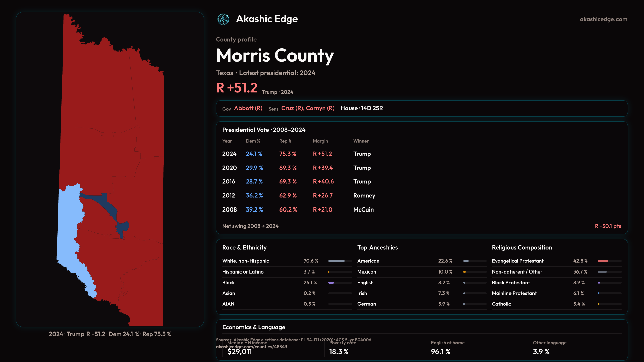Click the Akashic Edge logo icon
The image size is (644, 362).
click(223, 19)
